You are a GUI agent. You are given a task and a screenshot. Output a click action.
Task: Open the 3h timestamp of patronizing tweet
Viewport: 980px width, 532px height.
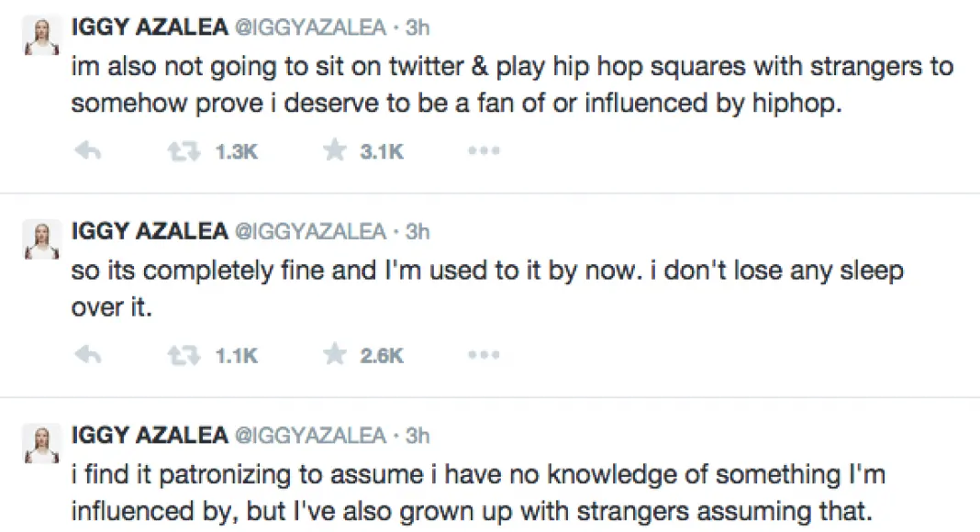click(418, 436)
